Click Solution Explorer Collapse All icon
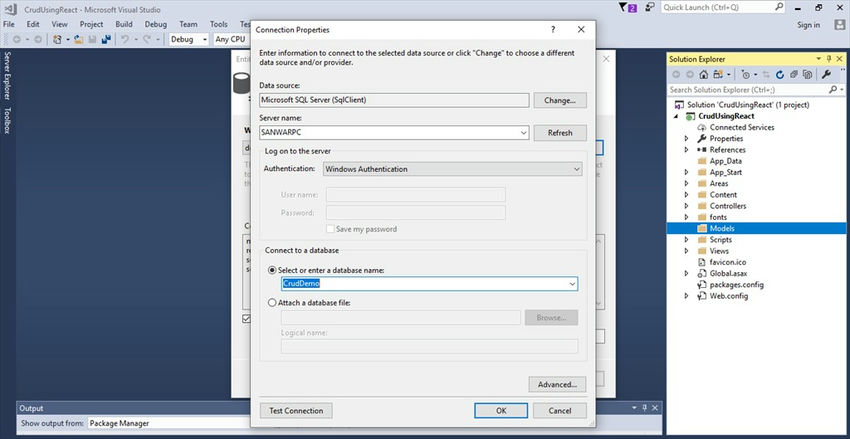This screenshot has height=439, width=850. [x=794, y=74]
